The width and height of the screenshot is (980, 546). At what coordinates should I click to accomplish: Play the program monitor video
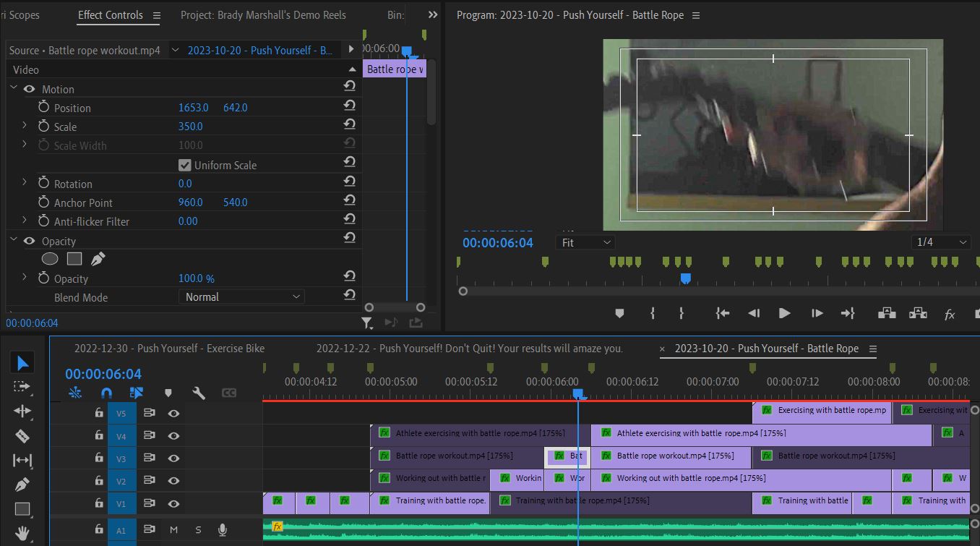[x=784, y=313]
